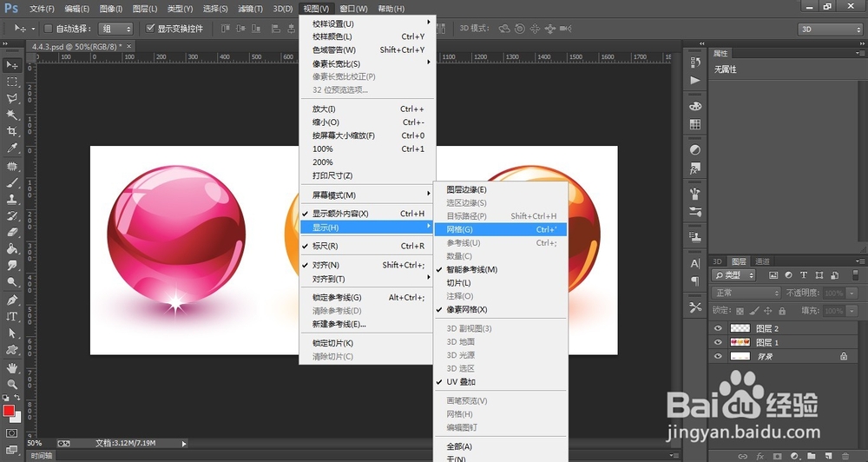Select the Brush tool
Image resolution: width=868 pixels, height=462 pixels.
(11, 183)
